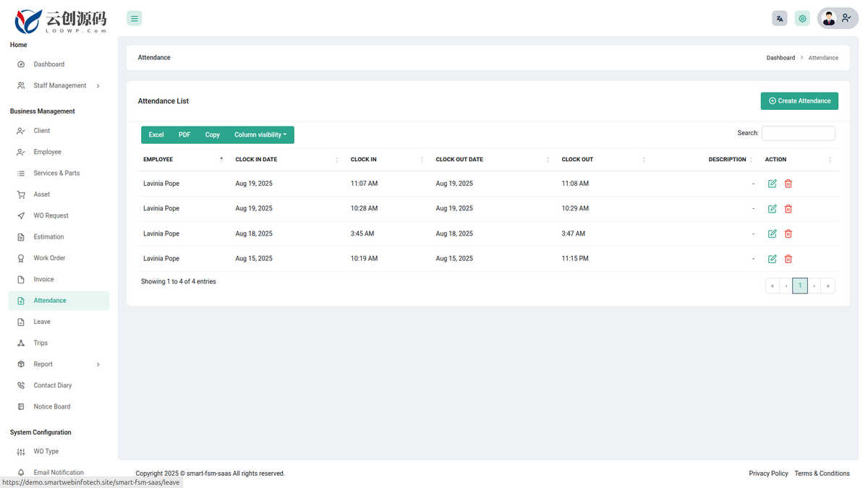This screenshot has width=868, height=488.
Task: Open the Terms & Conditions link
Action: coord(822,474)
